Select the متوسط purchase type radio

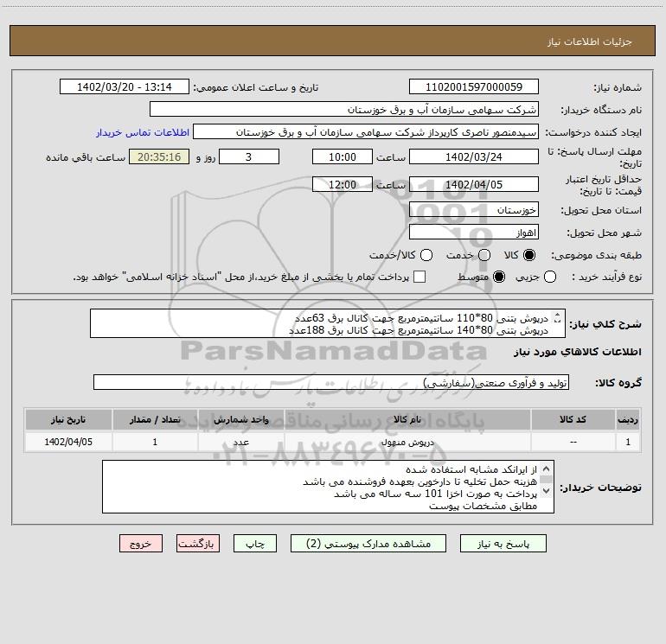pyautogui.click(x=499, y=277)
